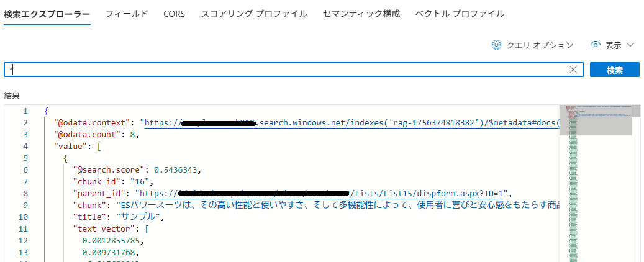
Task: Focus the search query input field
Action: (288, 70)
